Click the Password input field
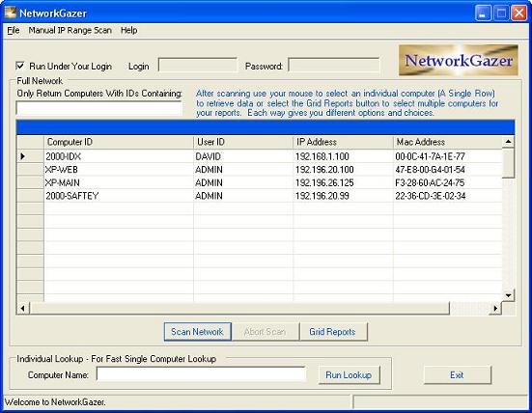Viewport: 532px width, 413px height. (x=334, y=65)
